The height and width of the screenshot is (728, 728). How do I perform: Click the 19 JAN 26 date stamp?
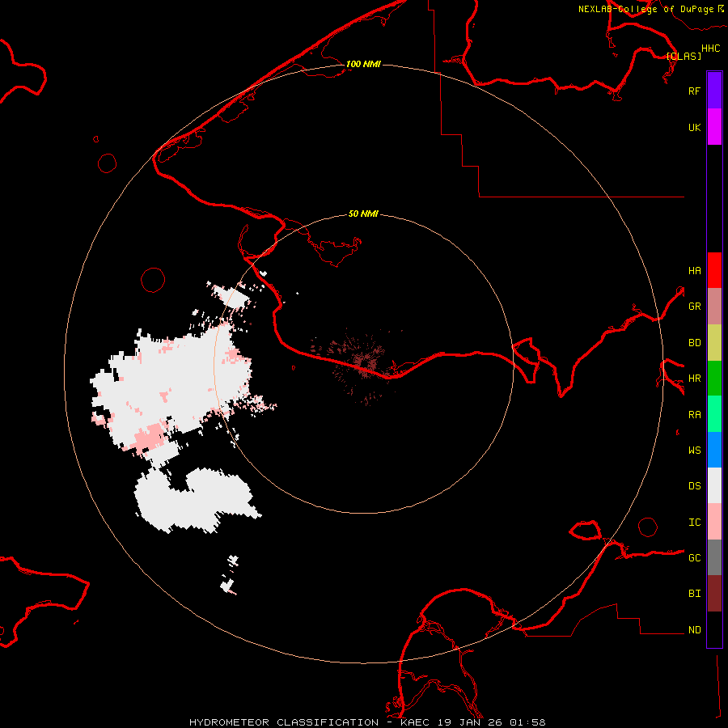470,722
